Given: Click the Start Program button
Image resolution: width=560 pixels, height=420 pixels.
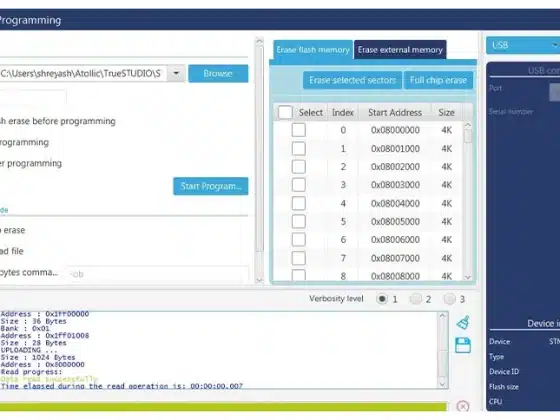Looking at the screenshot, I should [211, 186].
